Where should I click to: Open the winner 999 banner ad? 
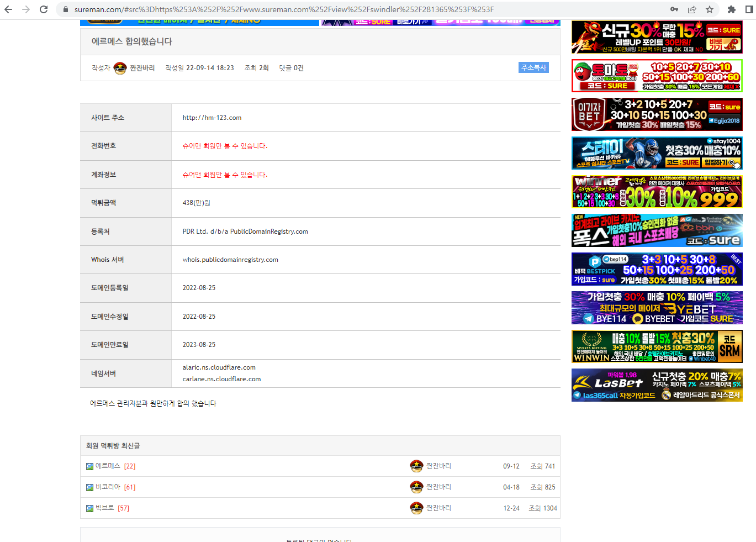tap(657, 192)
